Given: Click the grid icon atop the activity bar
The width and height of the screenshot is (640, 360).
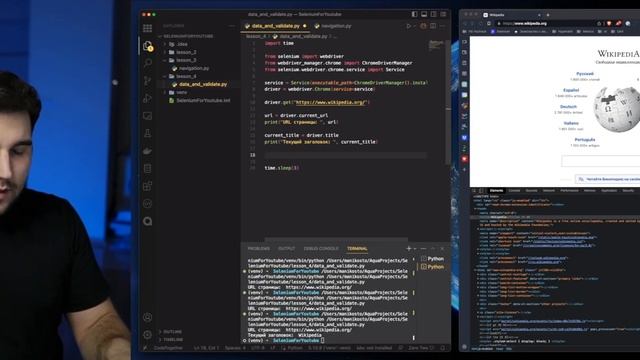Looking at the screenshot, I should [148, 28].
